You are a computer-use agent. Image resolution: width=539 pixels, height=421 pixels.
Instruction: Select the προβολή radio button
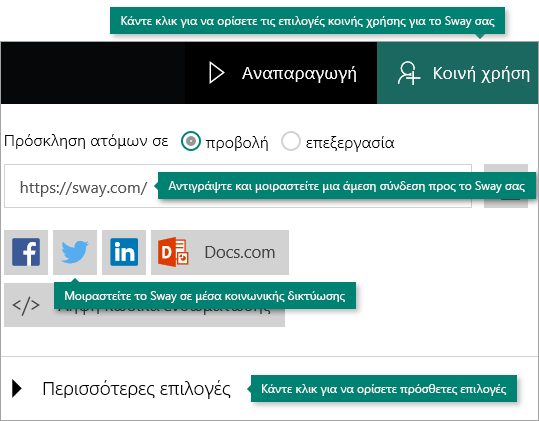191,141
